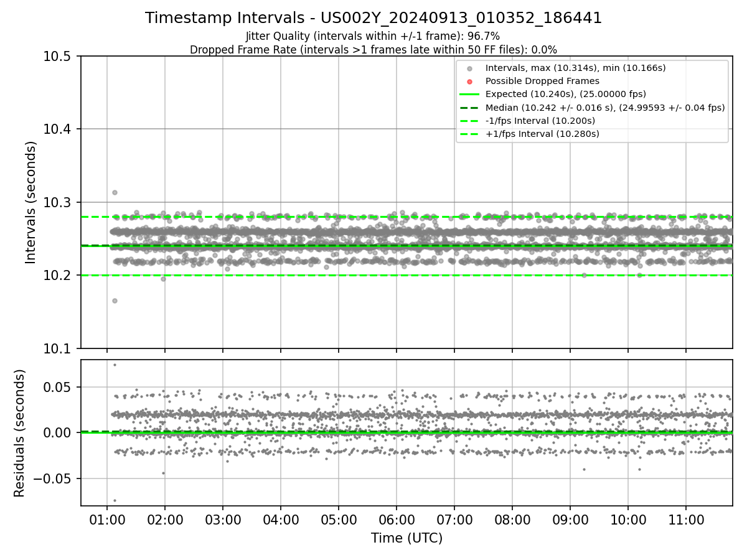Click the "Dropped Frame Rate" 0.0% subtitle line

pyautogui.click(x=374, y=50)
